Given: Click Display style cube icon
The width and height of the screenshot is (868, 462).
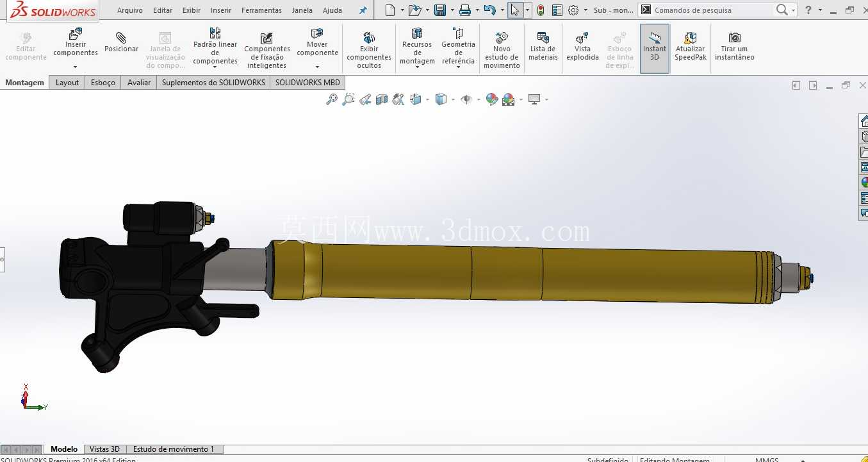Looking at the screenshot, I should (441, 99).
